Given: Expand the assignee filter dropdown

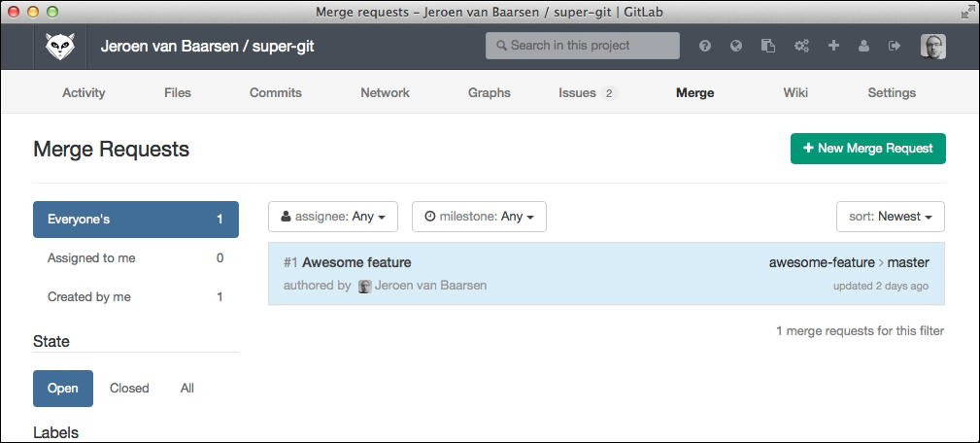Looking at the screenshot, I should [333, 217].
